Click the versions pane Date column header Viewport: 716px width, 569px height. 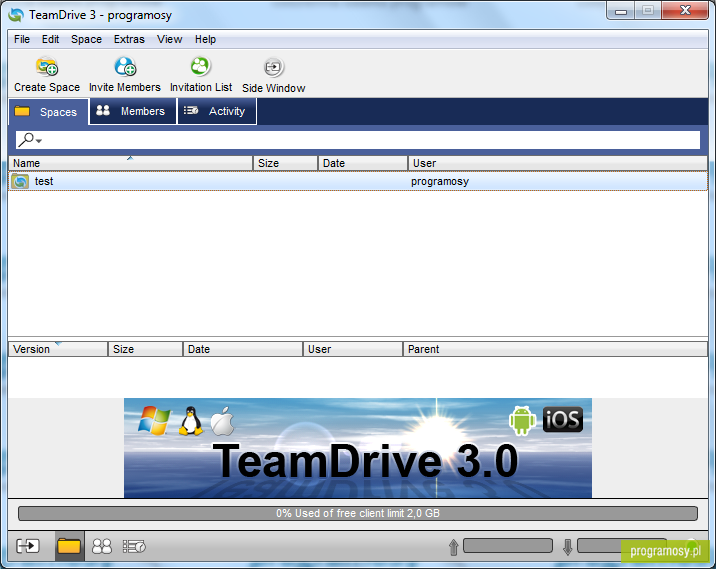coord(243,349)
